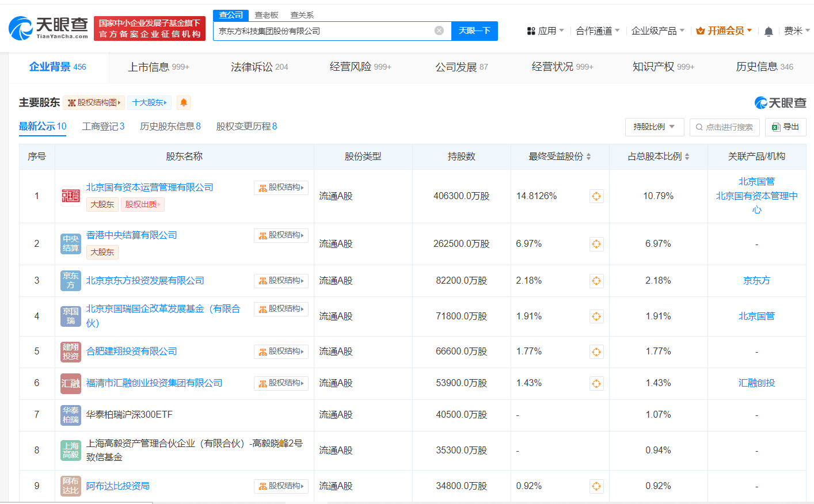This screenshot has width=814, height=504.
Task: Click inside the company search input field
Action: pos(322,31)
